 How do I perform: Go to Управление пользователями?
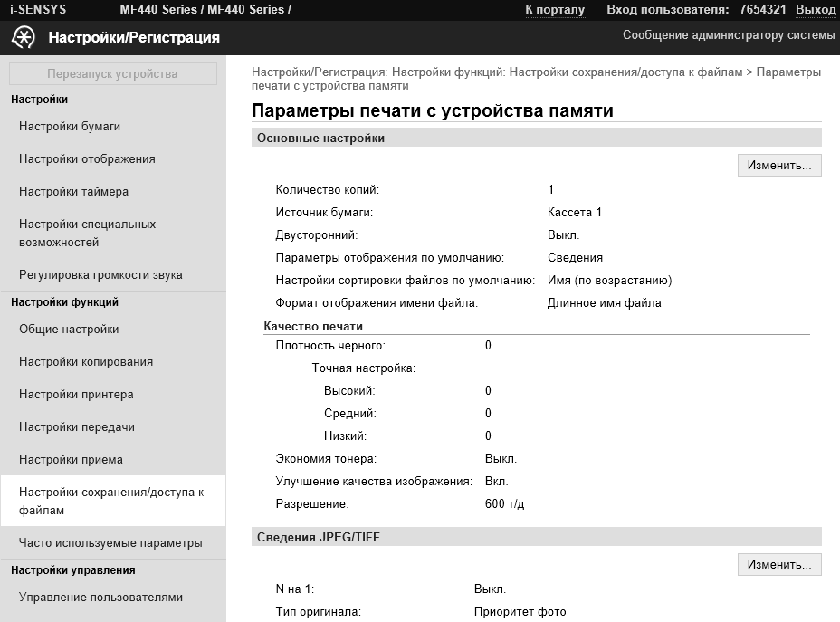(100, 598)
